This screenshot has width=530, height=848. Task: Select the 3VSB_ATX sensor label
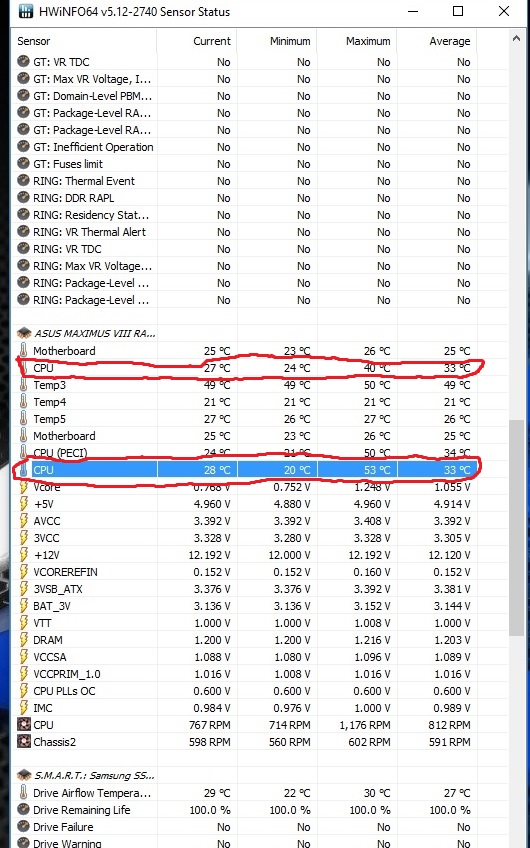pyautogui.click(x=58, y=589)
